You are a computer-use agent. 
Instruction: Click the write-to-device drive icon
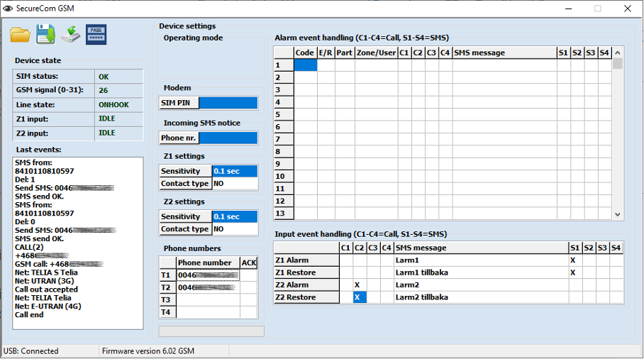click(x=70, y=34)
